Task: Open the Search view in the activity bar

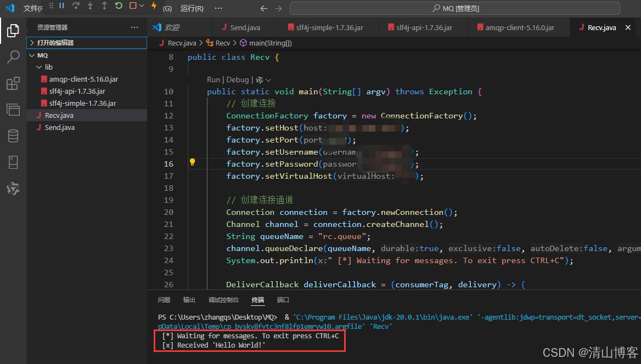Action: pyautogui.click(x=13, y=56)
